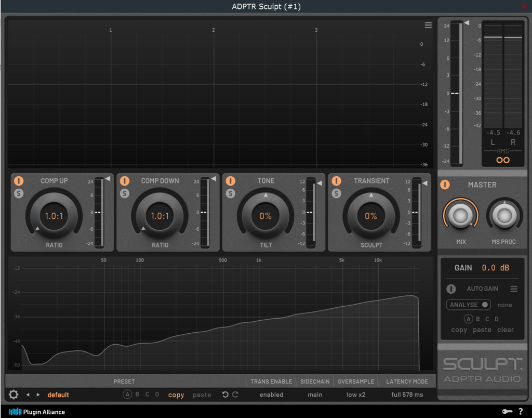This screenshot has width=532, height=418.
Task: Open the settings gear
Action: click(13, 395)
